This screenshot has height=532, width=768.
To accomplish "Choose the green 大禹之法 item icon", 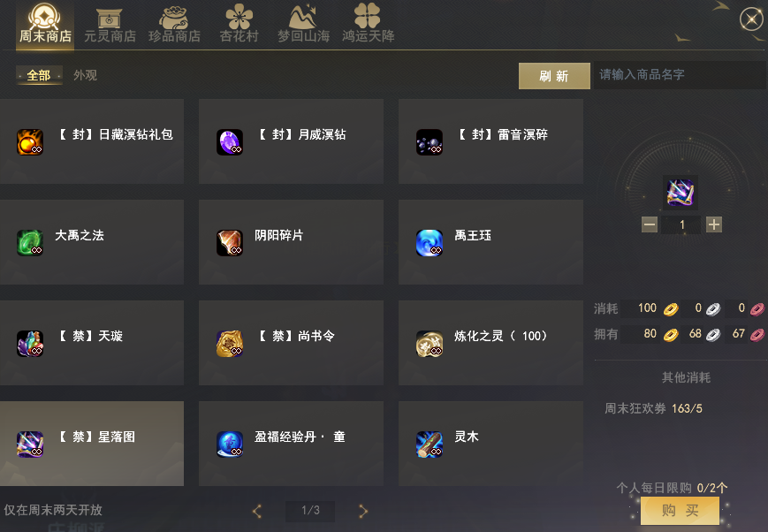I will click(30, 243).
